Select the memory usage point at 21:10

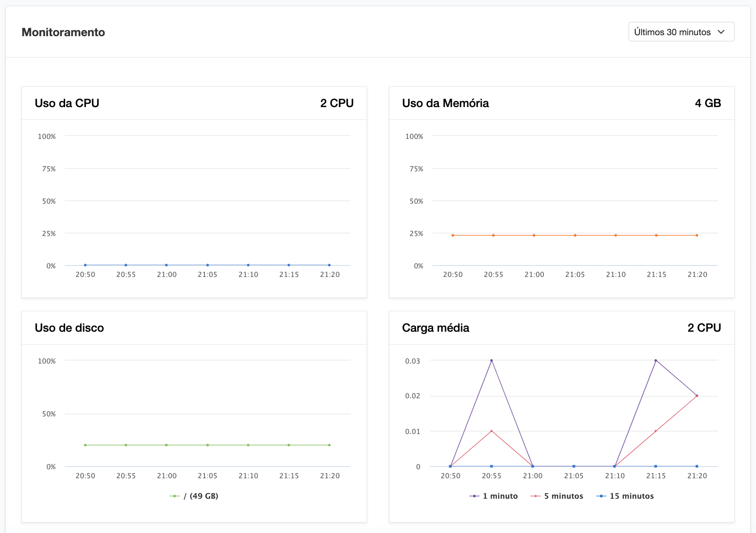616,235
